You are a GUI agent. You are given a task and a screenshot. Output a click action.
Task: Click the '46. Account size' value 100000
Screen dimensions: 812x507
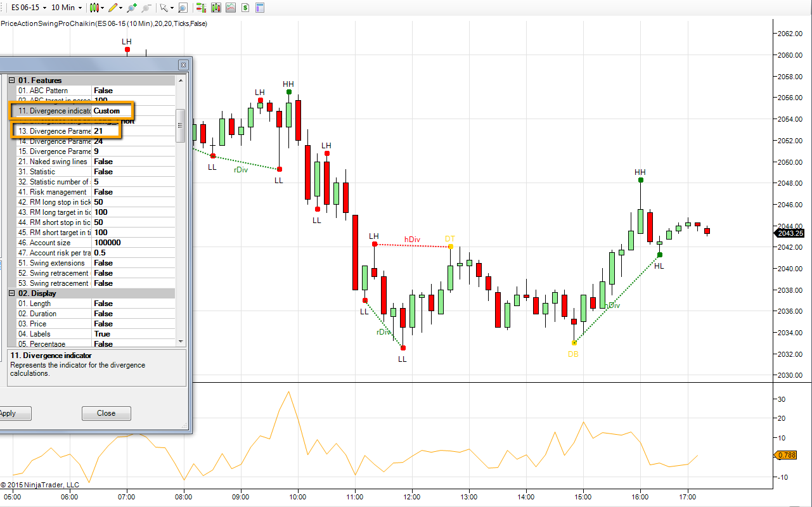pos(107,243)
